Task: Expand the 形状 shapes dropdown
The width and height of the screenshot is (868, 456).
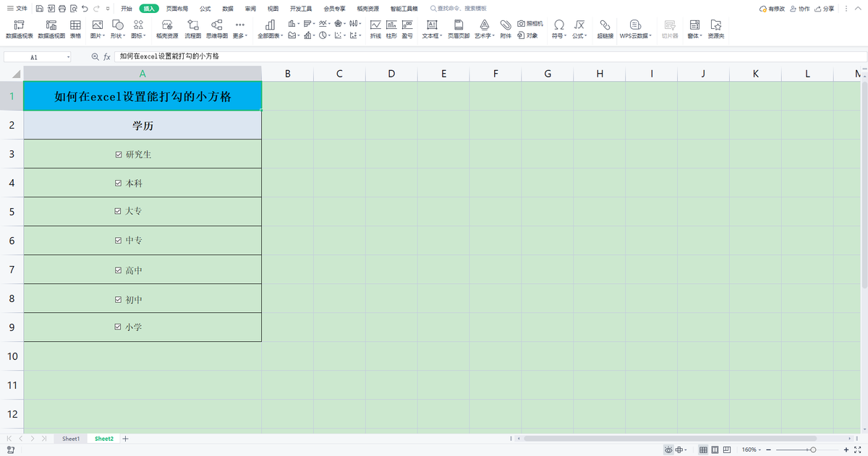Action: (117, 29)
